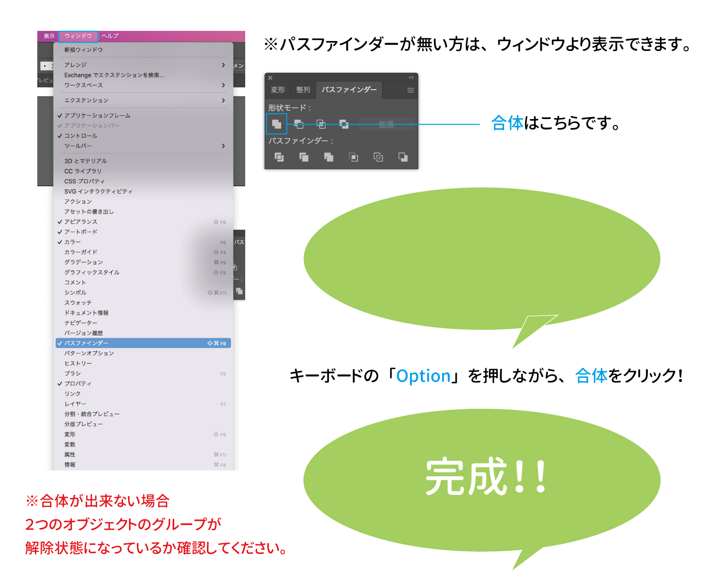Open the ヘルプ menu in the menu bar

[x=110, y=36]
